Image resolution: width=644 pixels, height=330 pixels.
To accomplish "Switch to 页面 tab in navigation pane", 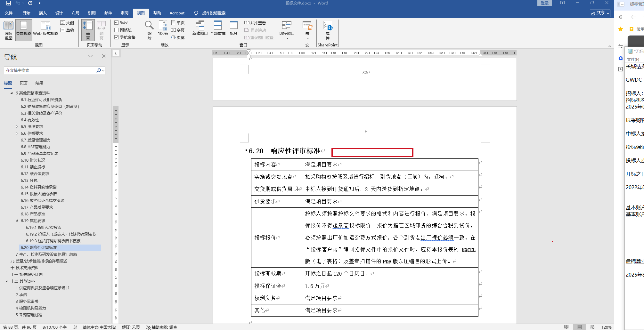I will [x=24, y=83].
